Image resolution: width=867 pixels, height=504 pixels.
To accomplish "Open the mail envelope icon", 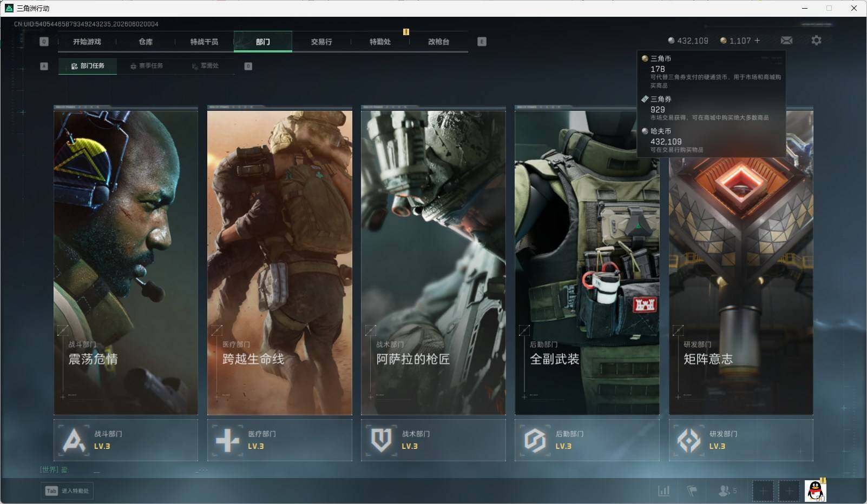I will pyautogui.click(x=786, y=41).
